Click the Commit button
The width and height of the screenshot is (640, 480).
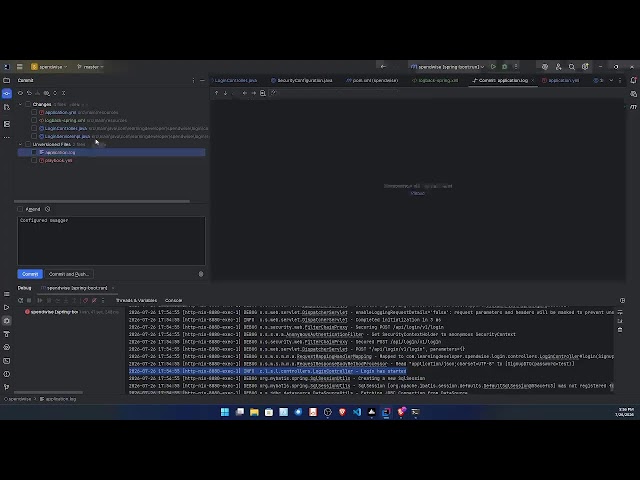click(30, 274)
